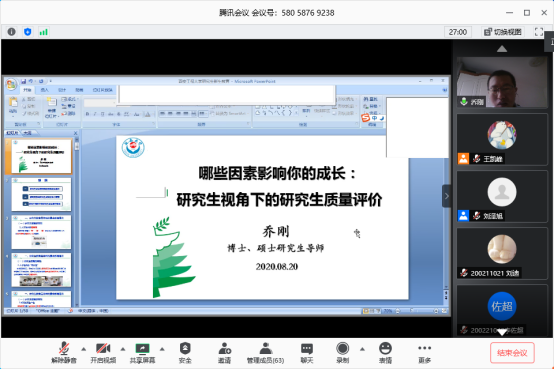Open the 聊天 chat icon
The image size is (554, 370).
tap(307, 353)
